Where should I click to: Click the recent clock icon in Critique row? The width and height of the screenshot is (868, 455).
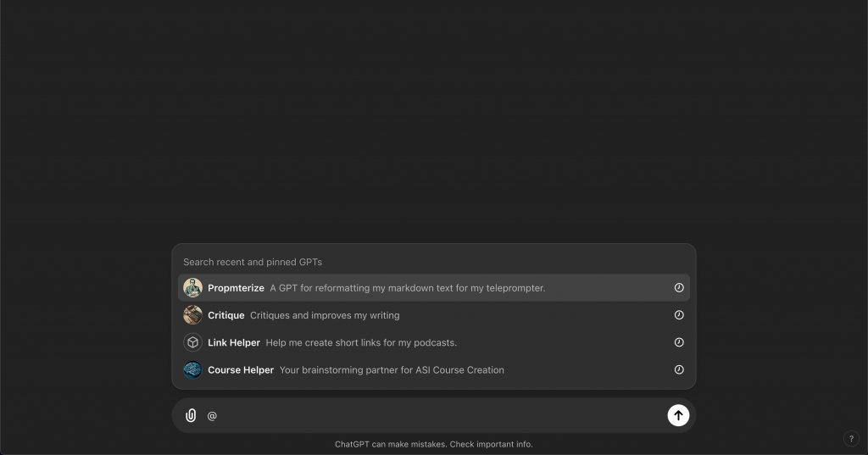pos(679,315)
